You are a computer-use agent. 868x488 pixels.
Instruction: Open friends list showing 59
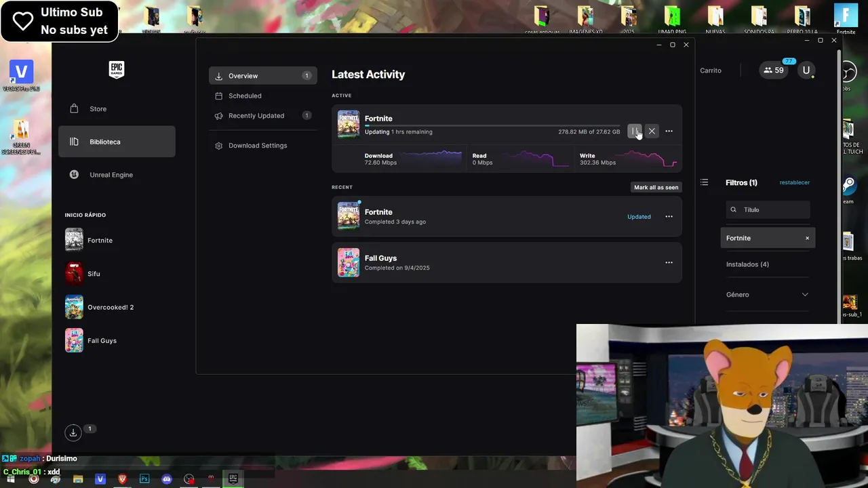(x=774, y=70)
